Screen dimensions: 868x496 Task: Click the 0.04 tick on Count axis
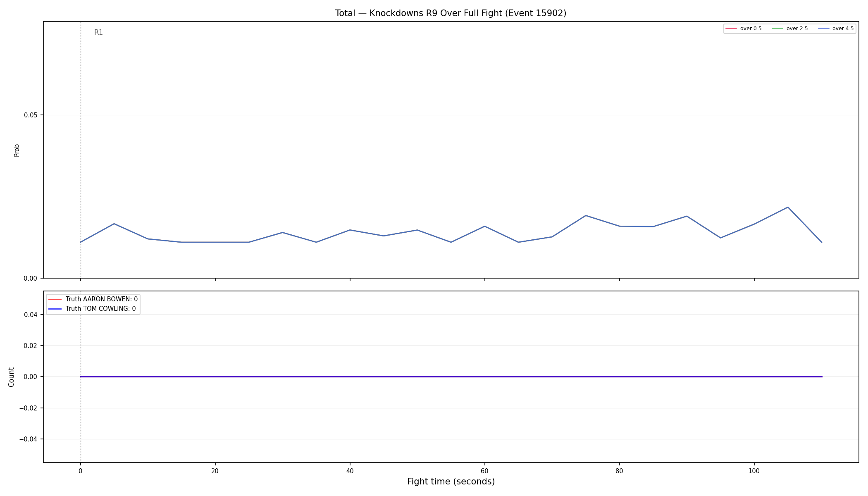31,315
